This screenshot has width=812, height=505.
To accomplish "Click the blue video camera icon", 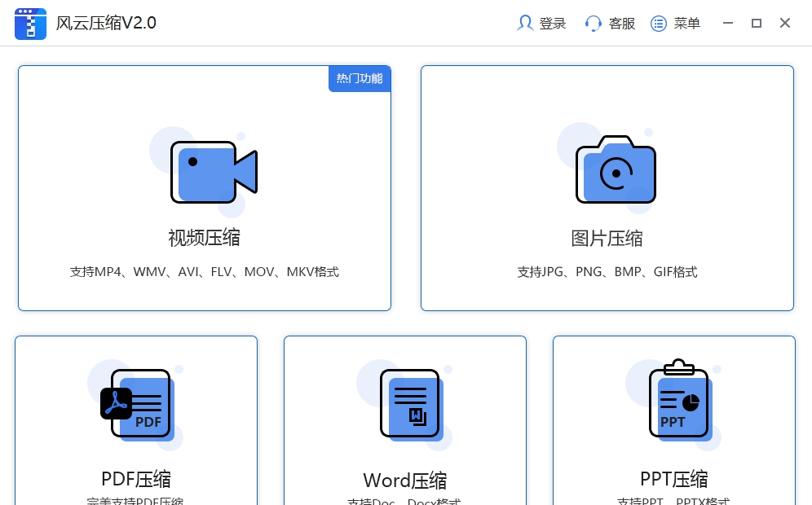I will click(x=214, y=171).
